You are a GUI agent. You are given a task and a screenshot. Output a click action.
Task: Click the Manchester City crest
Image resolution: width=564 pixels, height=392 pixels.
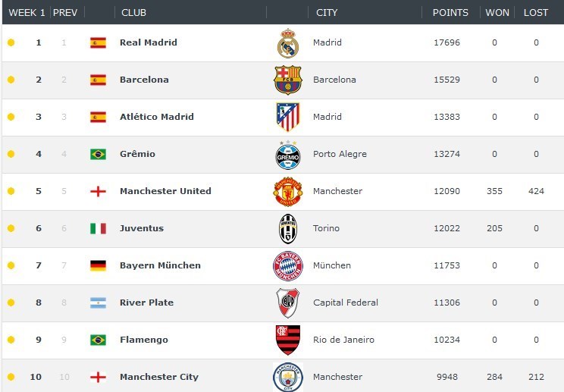(288, 377)
